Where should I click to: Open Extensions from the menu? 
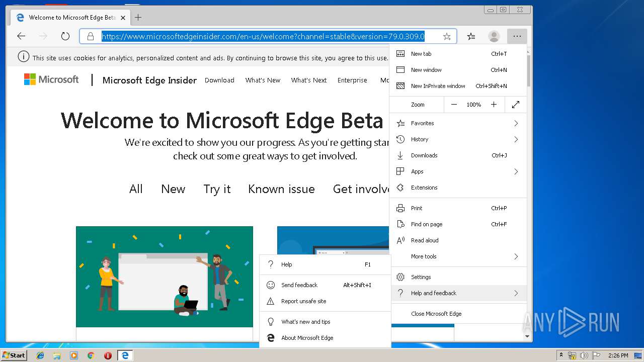(x=458, y=188)
